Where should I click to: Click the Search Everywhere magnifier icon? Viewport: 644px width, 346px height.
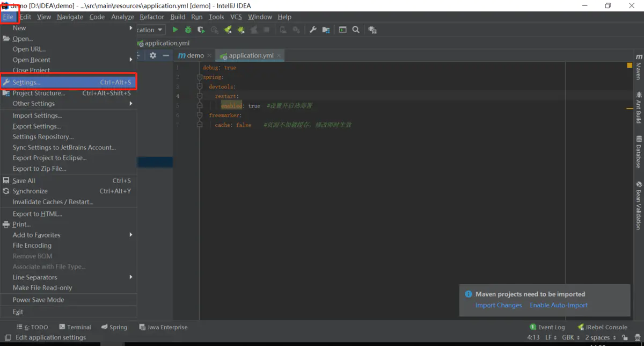(x=356, y=30)
